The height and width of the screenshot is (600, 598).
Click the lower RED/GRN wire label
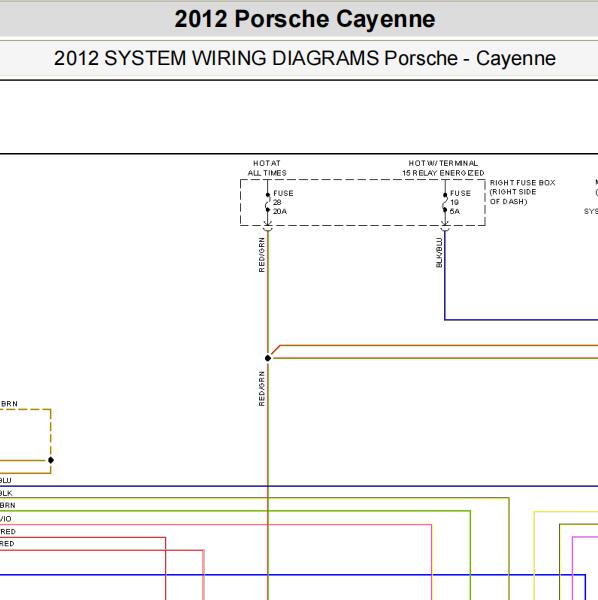pos(262,388)
